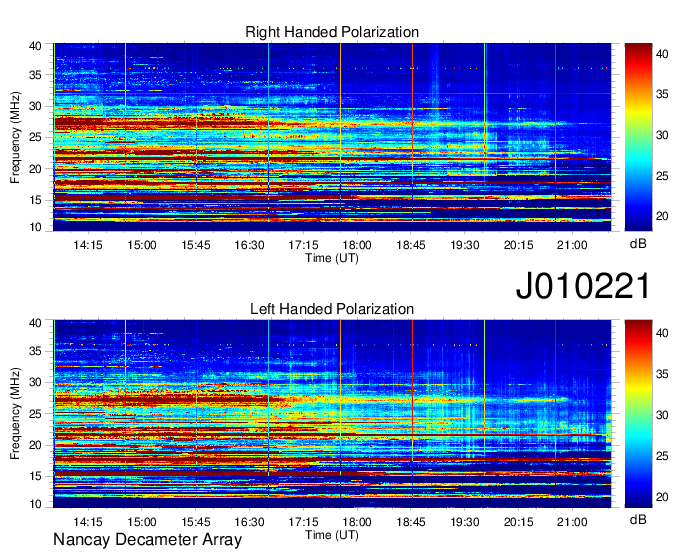Click 21:00 tick on Left Handed time axis
The width and height of the screenshot is (680, 552).
pos(572,522)
